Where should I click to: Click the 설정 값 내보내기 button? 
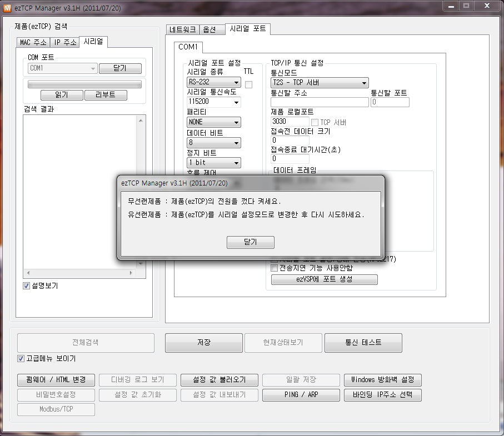219,395
